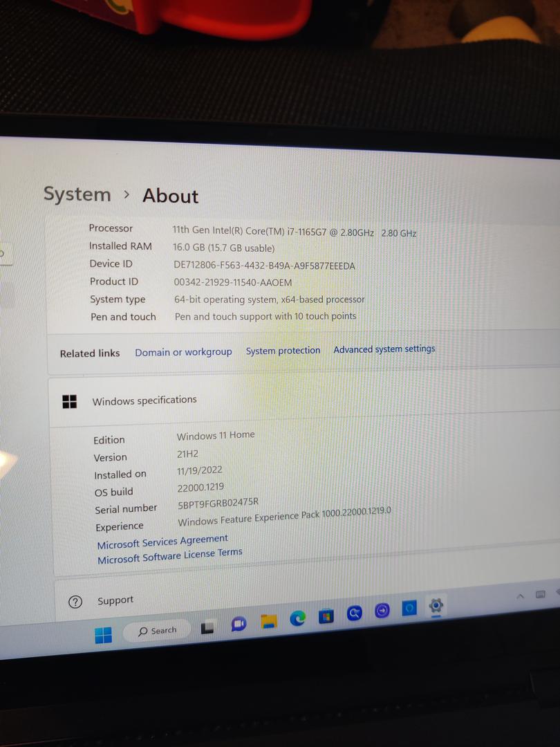Open Microsoft Store from the taskbar

(x=326, y=616)
